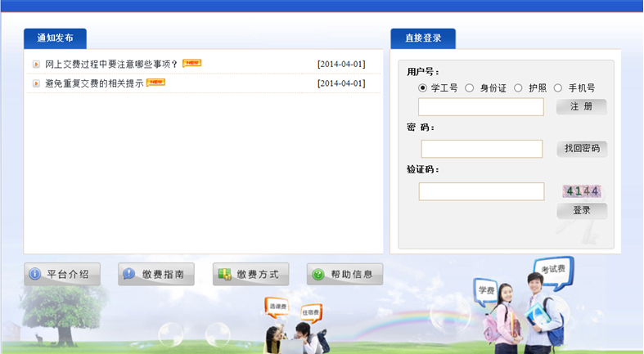Screen dimensions: 644x354
Task: Select the 身份证 radio option
Action: (x=470, y=88)
